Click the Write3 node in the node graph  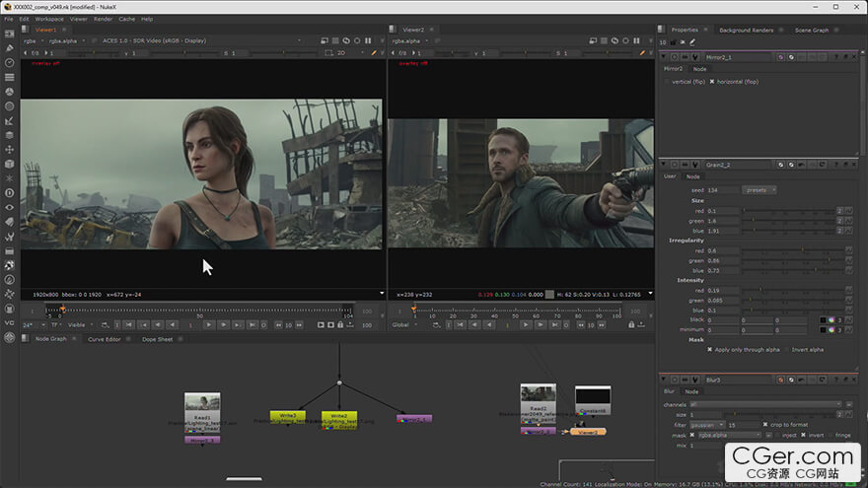click(287, 417)
